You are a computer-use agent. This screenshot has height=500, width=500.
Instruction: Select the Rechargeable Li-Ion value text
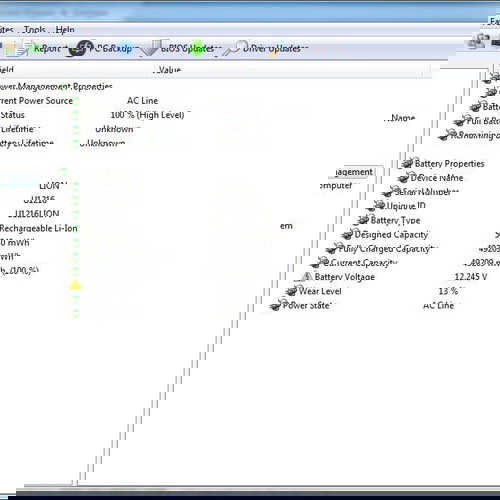point(38,228)
